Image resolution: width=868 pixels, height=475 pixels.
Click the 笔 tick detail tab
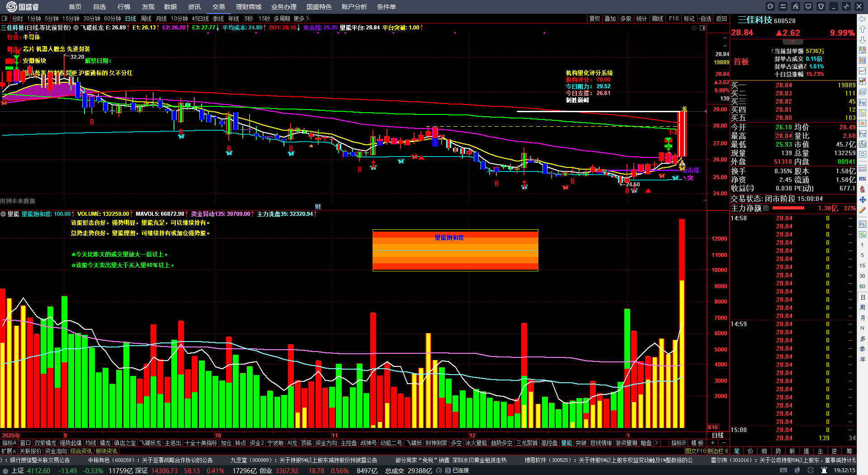click(736, 451)
